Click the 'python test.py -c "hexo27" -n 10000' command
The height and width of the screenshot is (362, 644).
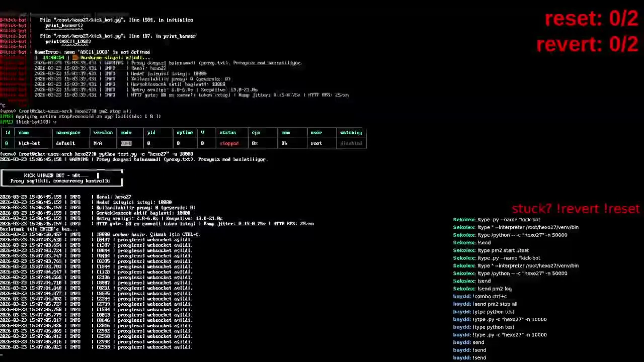tap(146, 154)
